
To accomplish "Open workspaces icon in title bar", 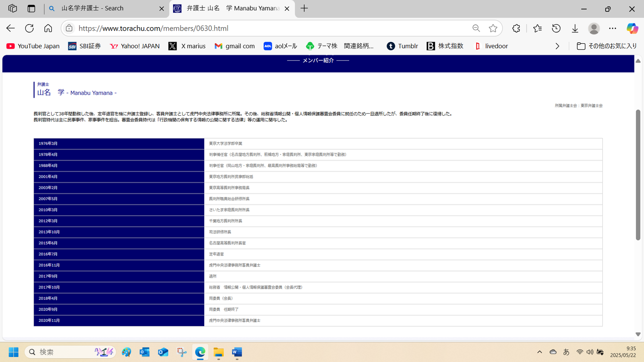I will (13, 9).
